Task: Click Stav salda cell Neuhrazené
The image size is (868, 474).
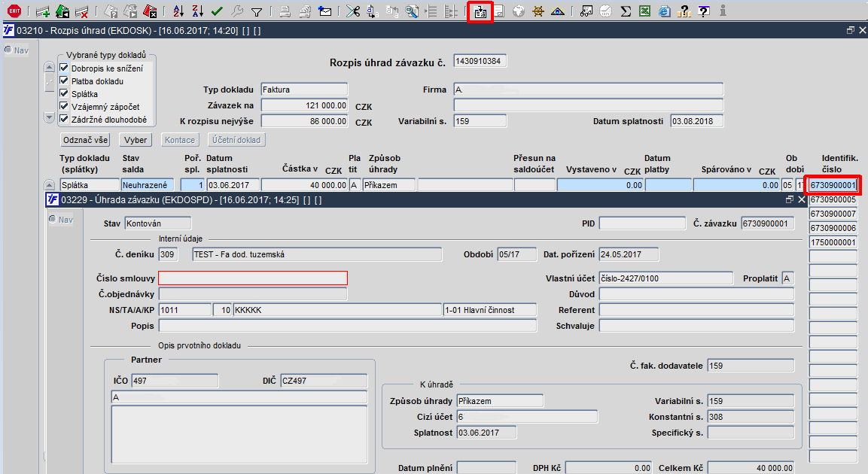Action: click(x=148, y=185)
